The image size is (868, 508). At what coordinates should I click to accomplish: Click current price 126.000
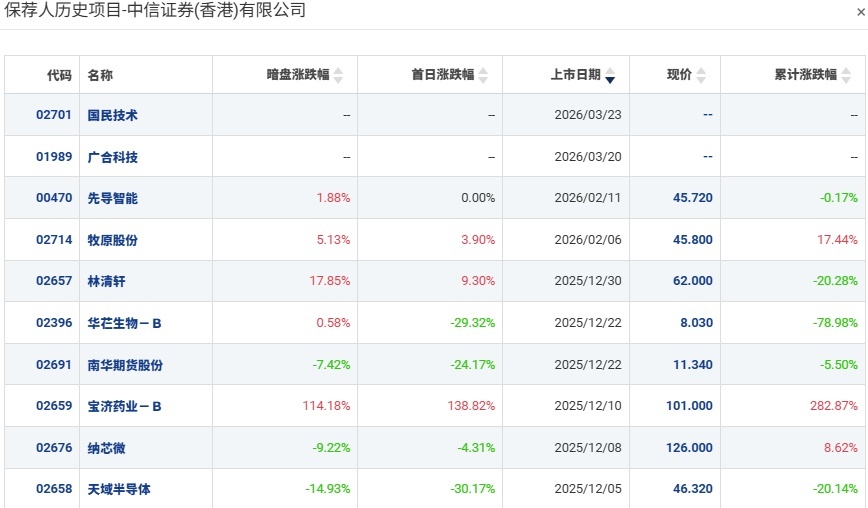(x=689, y=448)
